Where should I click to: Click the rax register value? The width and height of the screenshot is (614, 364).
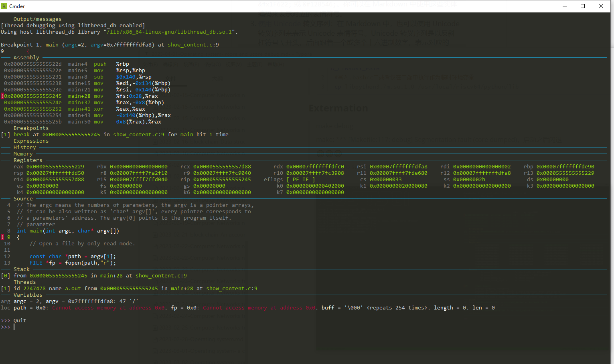click(55, 167)
